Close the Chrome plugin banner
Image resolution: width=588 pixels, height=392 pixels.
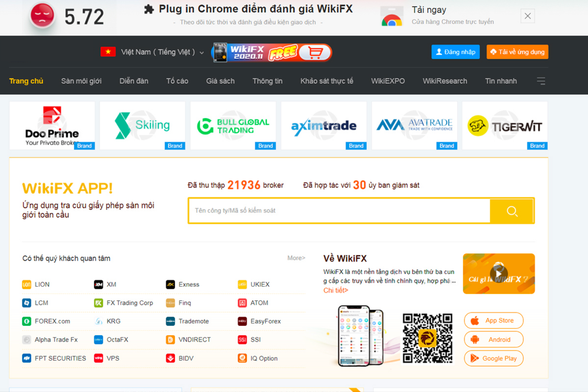pos(528,16)
